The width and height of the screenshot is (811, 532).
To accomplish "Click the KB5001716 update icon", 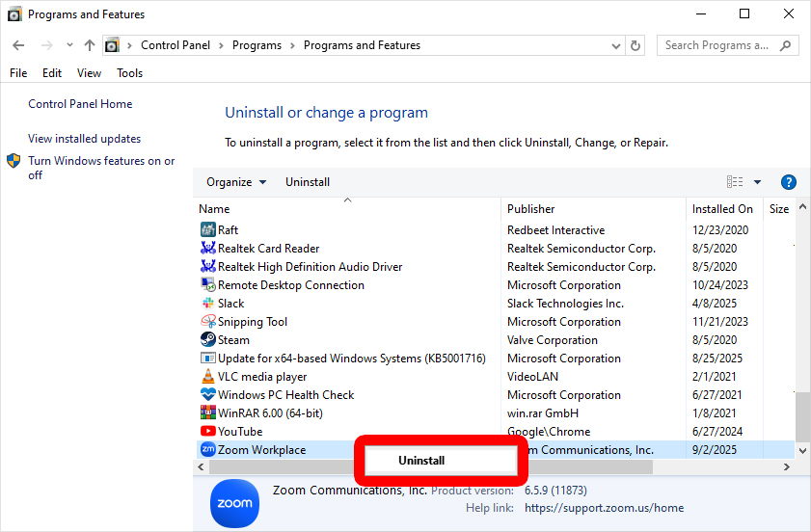I will tap(208, 359).
